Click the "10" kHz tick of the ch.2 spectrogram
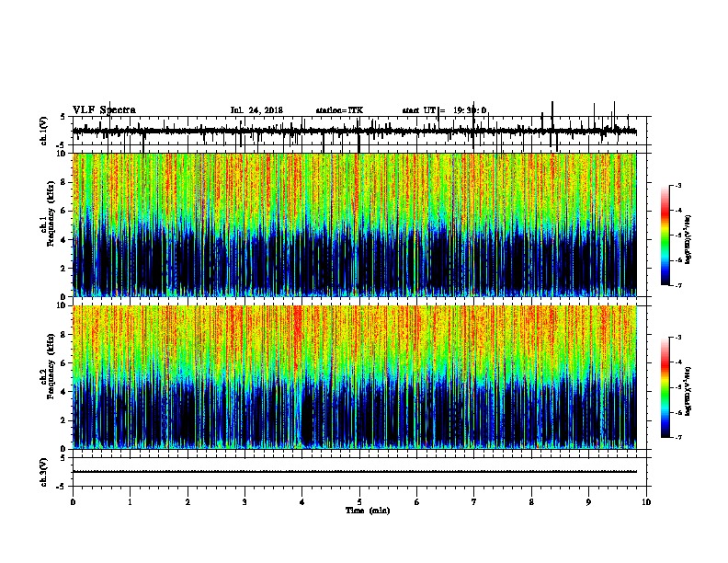The width and height of the screenshot is (728, 563). (61, 305)
